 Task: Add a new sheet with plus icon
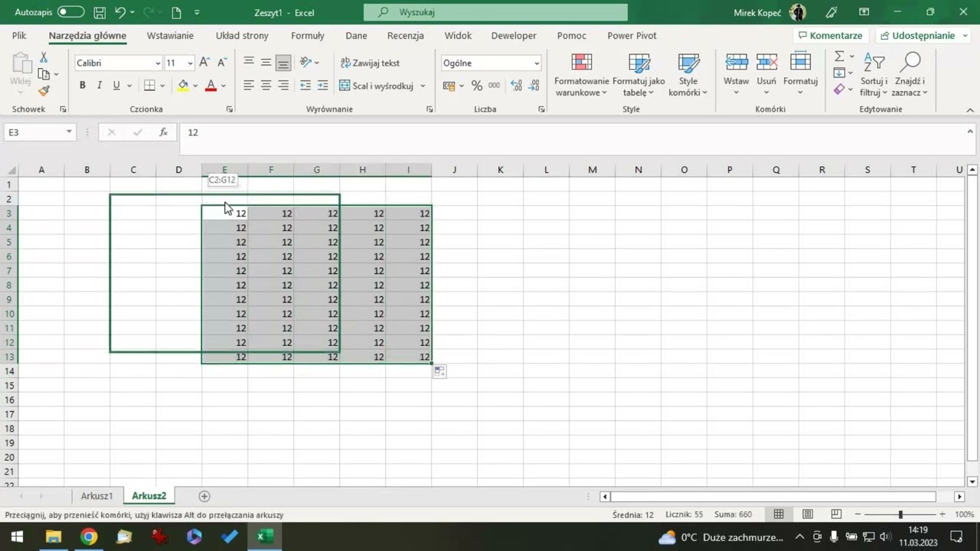pos(204,496)
